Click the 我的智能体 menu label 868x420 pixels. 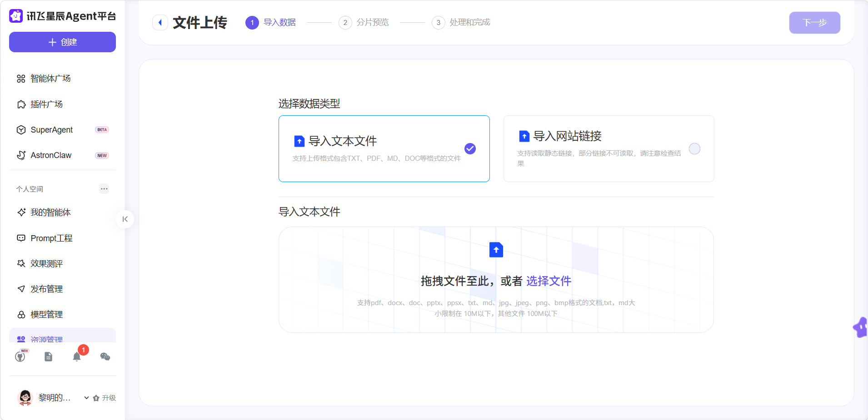coord(50,212)
